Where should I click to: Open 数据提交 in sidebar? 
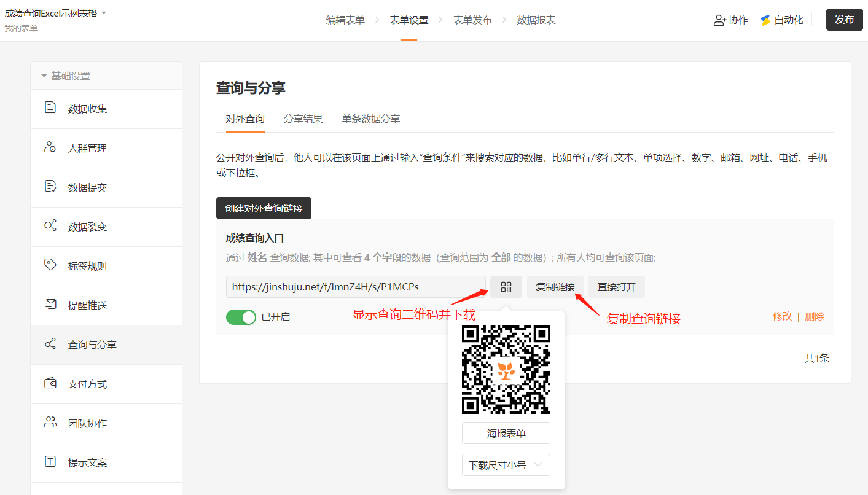click(x=106, y=187)
